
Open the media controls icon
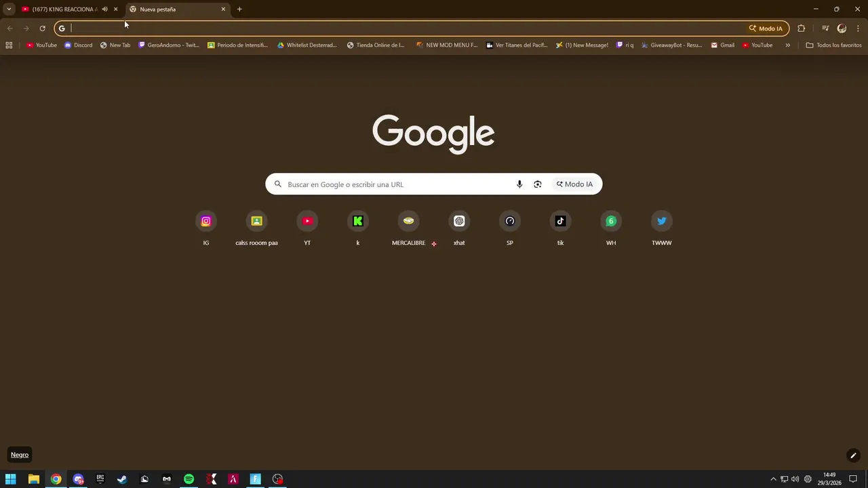click(x=825, y=28)
